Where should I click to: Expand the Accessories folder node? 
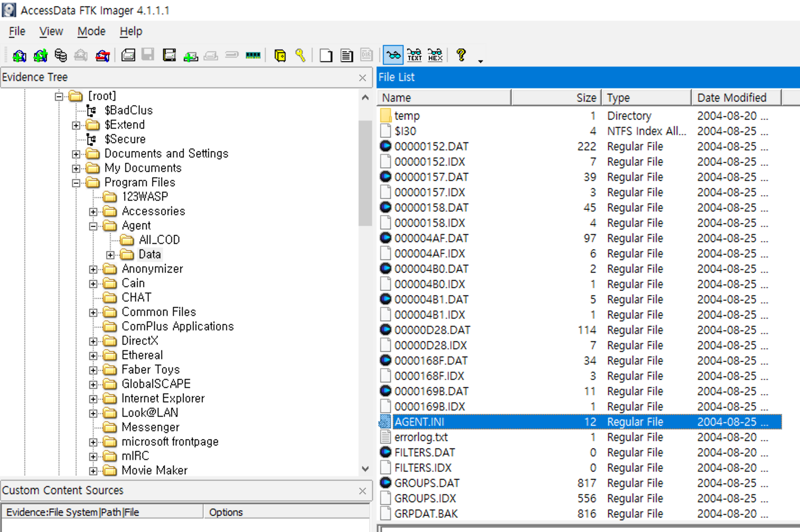pos(93,212)
